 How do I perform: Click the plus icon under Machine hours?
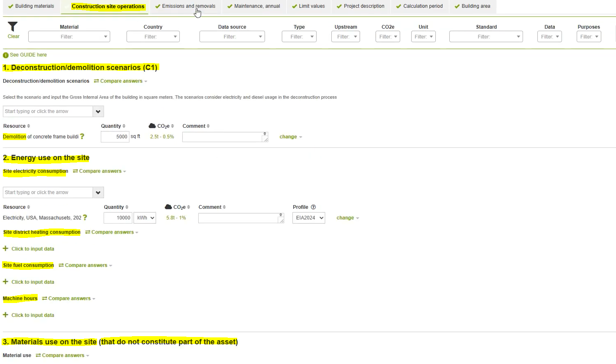[5, 315]
